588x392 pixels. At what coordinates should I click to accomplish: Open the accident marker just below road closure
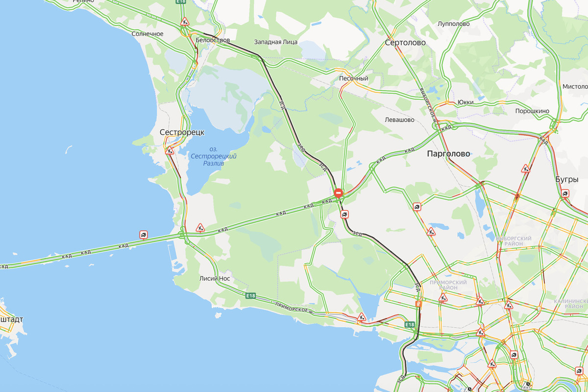(345, 214)
